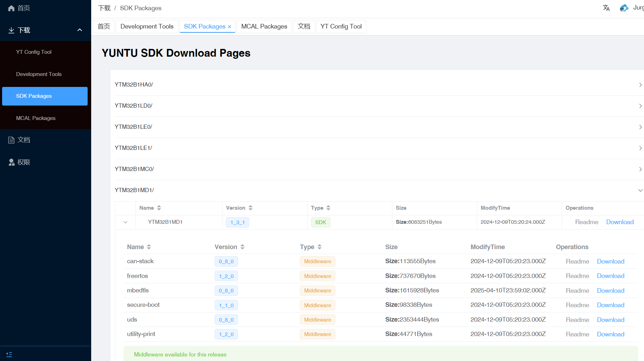Click freertos version tag 1_2_0
This screenshot has width=644, height=361.
[226, 276]
